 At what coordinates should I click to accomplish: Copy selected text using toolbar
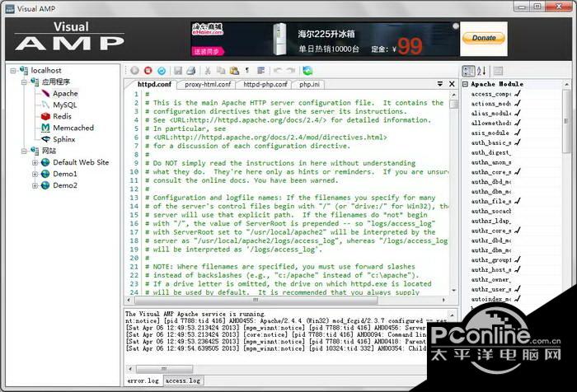pos(221,71)
